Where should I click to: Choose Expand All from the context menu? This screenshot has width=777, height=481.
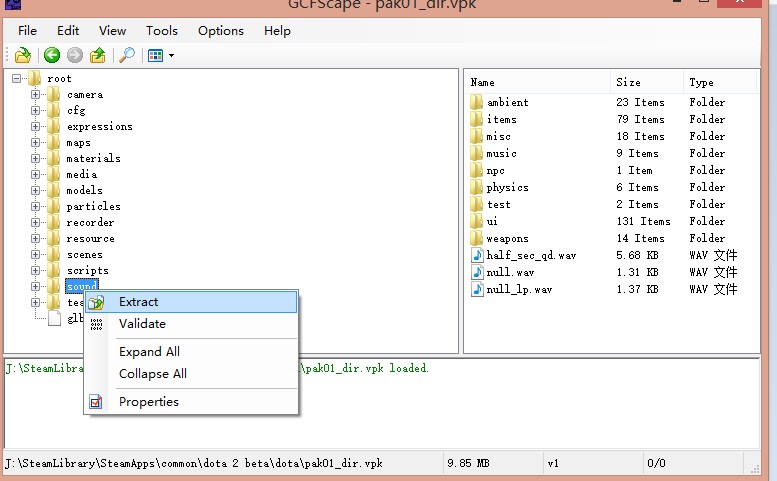tap(191, 352)
